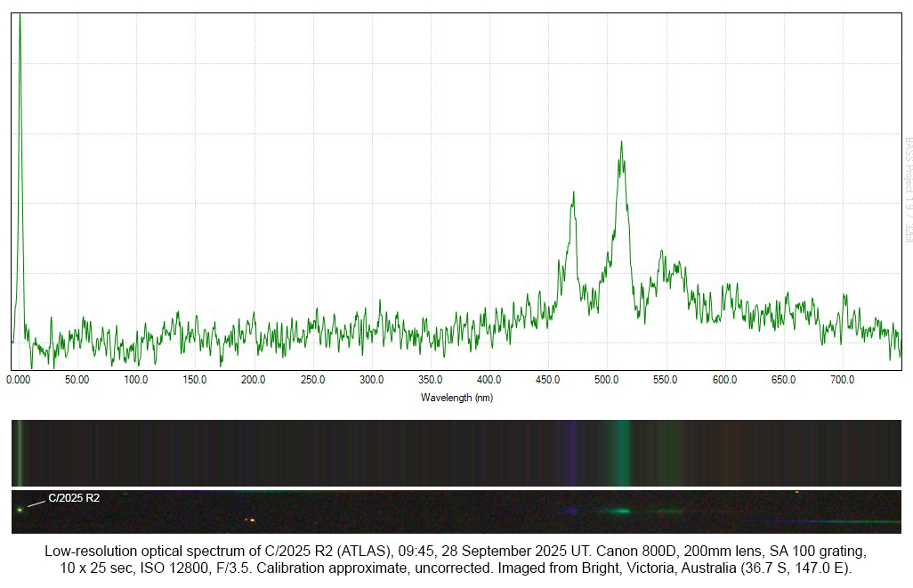Click the 'C/2025 R2' label in the image
The image size is (913, 588).
pyautogui.click(x=73, y=498)
